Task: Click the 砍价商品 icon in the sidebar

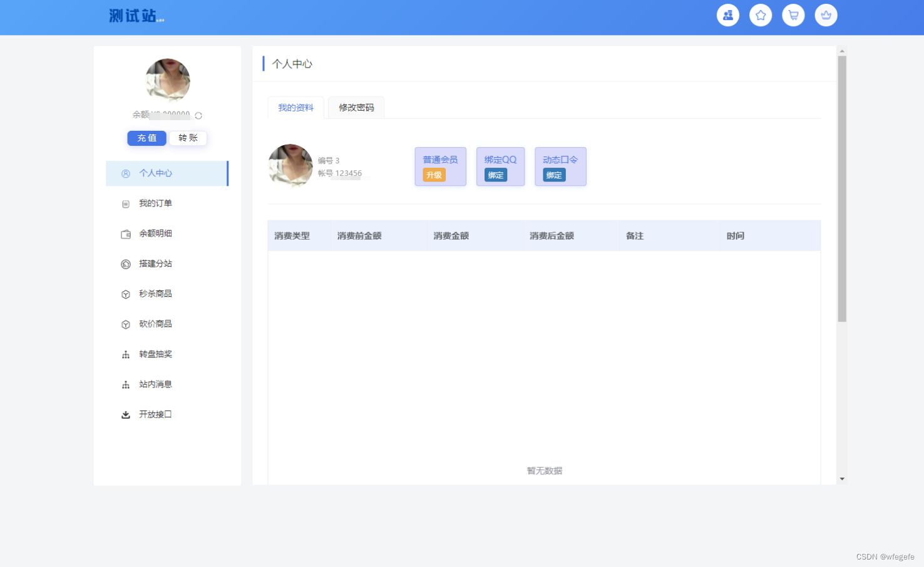Action: coord(125,324)
